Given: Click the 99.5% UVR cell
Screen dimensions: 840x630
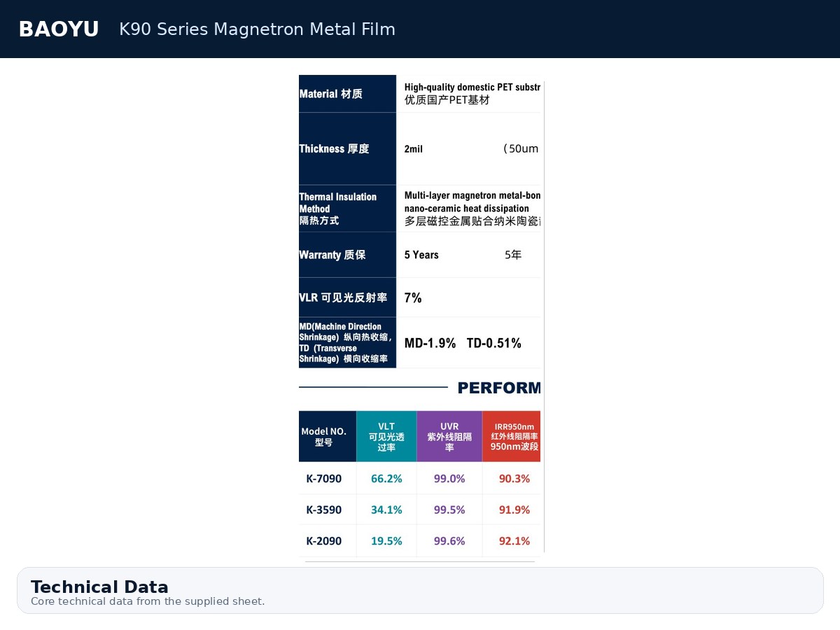Looking at the screenshot, I should pos(449,510).
